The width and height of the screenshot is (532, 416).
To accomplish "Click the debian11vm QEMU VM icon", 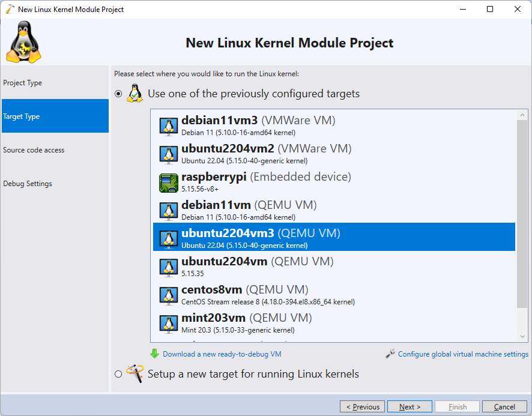I will (x=169, y=211).
